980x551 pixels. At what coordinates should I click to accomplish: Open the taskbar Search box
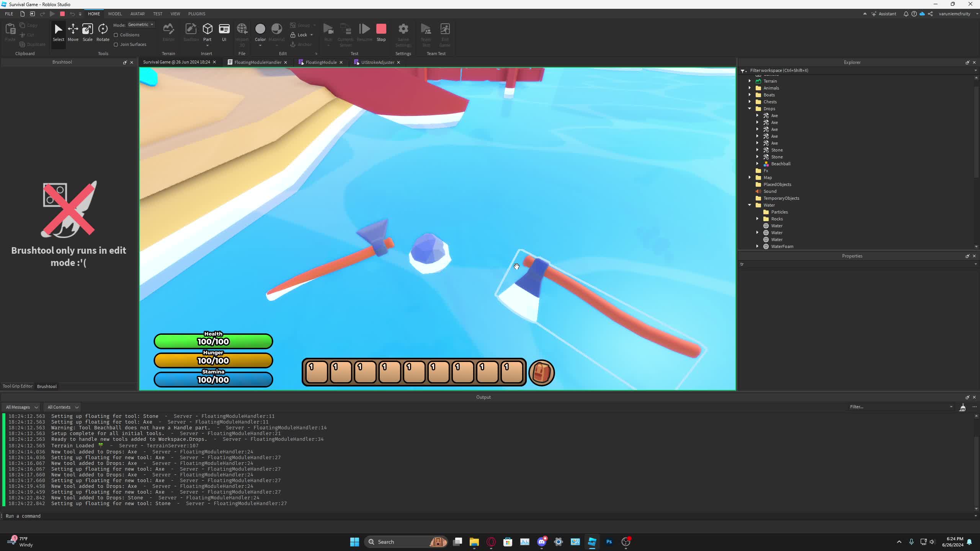point(406,542)
